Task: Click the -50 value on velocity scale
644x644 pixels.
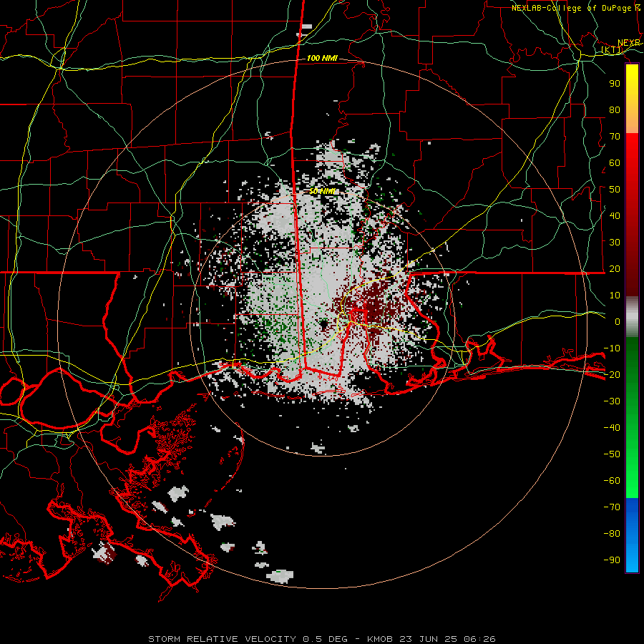Action: tap(612, 454)
